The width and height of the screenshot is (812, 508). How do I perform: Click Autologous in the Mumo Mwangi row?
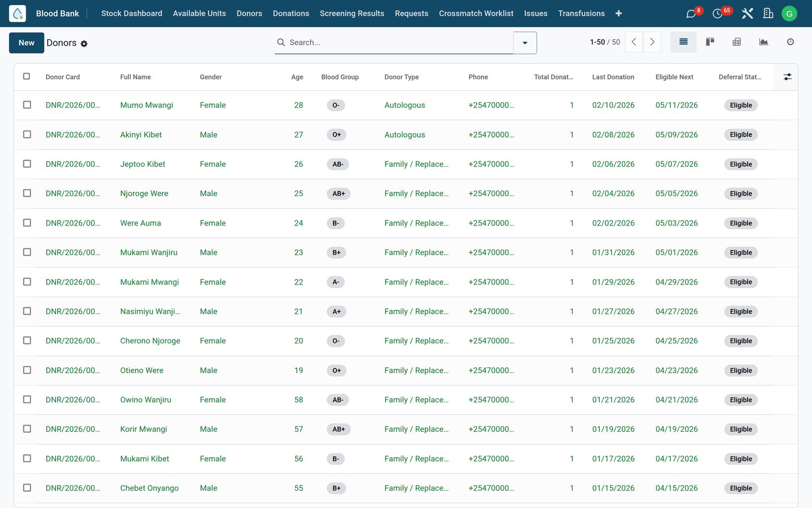[x=404, y=105]
